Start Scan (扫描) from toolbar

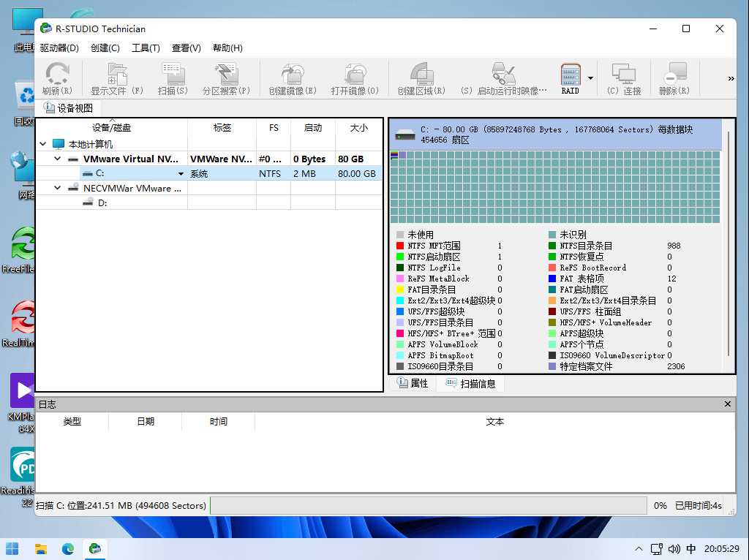tap(173, 79)
